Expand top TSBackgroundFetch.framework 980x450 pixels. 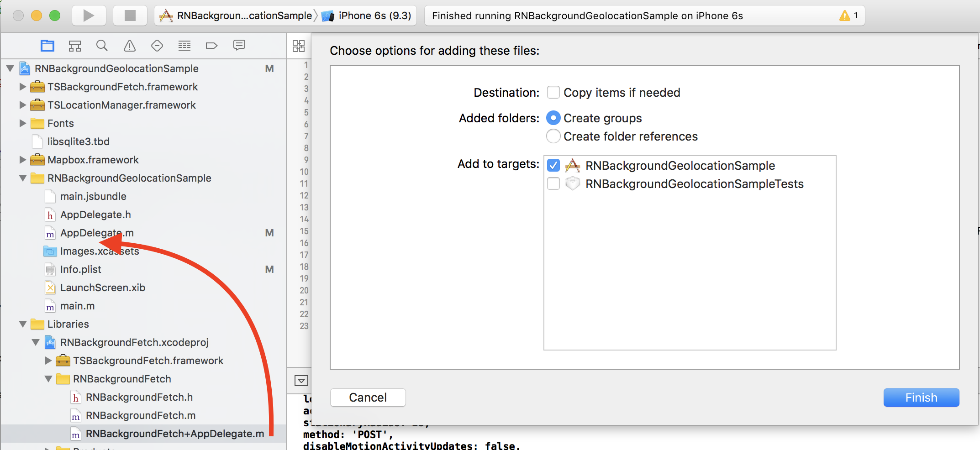(x=22, y=87)
